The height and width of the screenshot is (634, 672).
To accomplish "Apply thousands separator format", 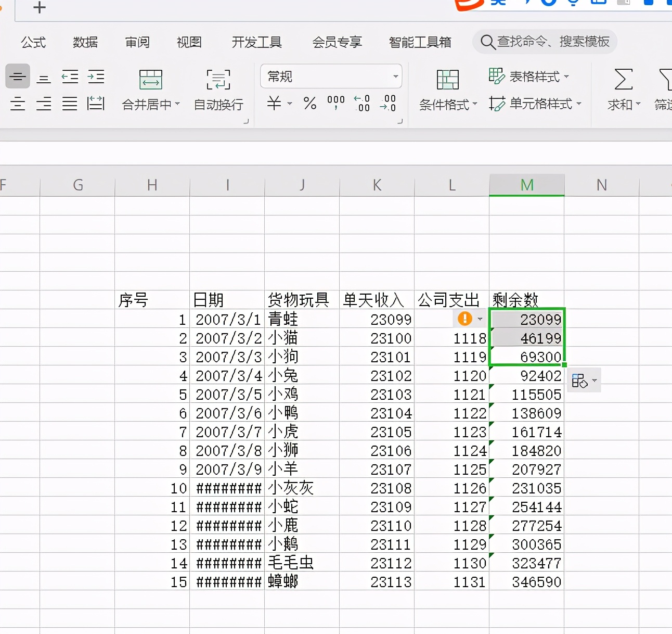I will click(335, 103).
